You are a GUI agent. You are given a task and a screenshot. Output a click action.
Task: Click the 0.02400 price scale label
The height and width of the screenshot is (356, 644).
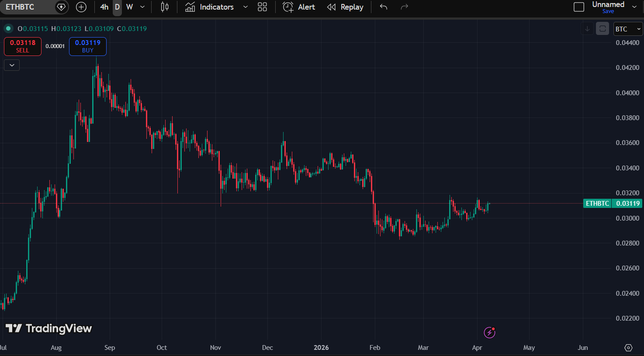[x=627, y=294]
